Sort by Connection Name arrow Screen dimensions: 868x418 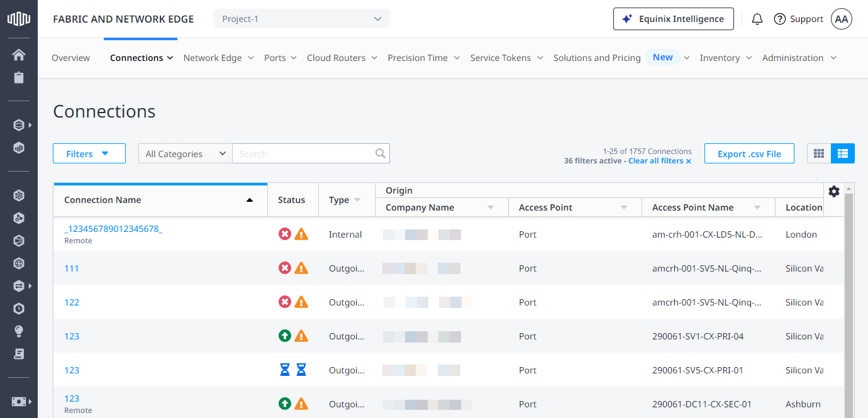[x=250, y=200]
